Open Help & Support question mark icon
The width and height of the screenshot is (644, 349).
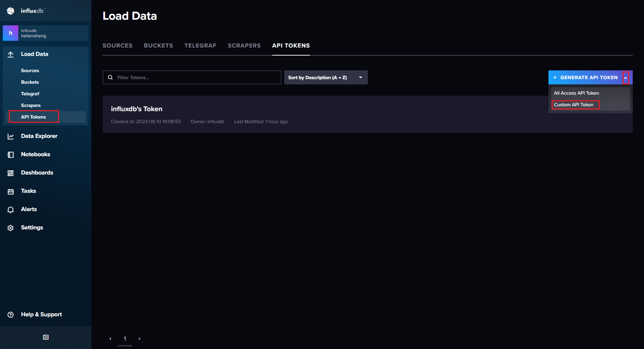tap(11, 314)
